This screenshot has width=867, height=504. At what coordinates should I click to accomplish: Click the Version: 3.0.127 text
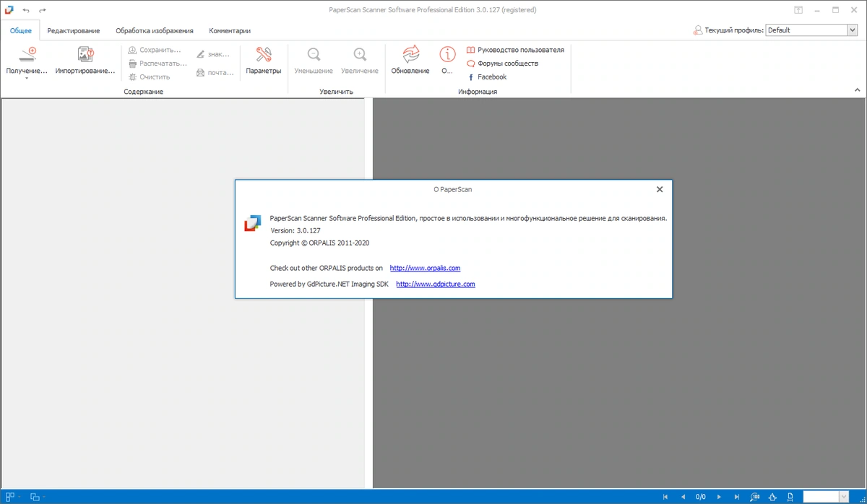(296, 230)
